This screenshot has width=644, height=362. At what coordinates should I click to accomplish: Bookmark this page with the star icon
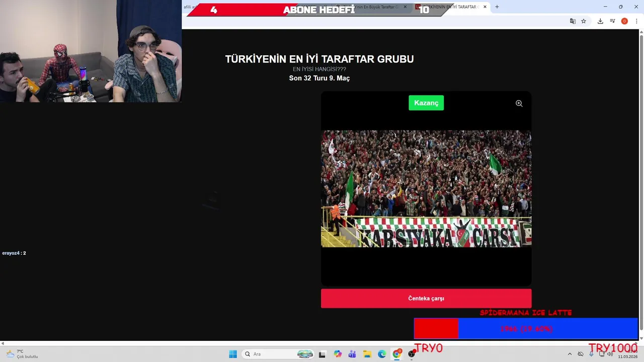point(584,21)
